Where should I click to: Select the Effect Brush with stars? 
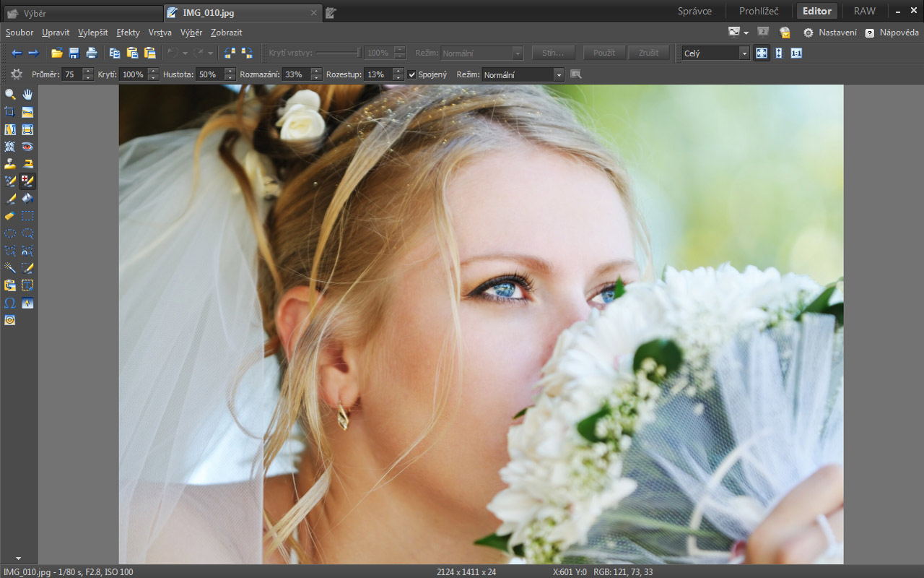(10, 181)
